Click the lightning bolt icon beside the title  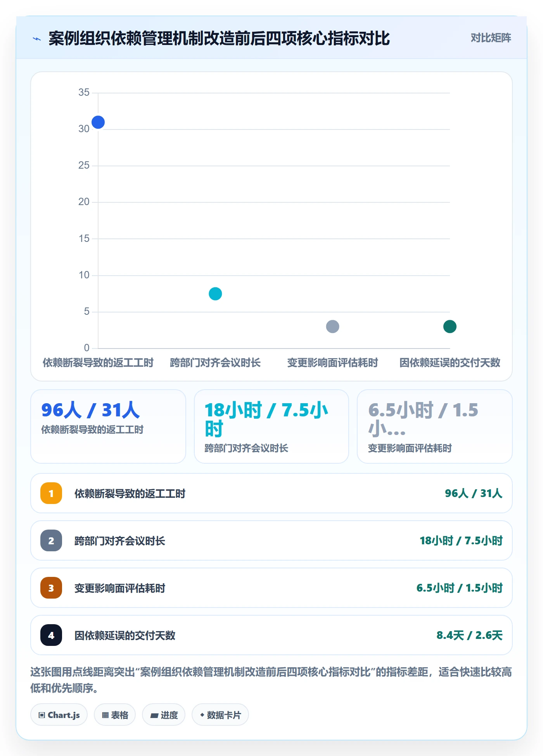(x=37, y=38)
